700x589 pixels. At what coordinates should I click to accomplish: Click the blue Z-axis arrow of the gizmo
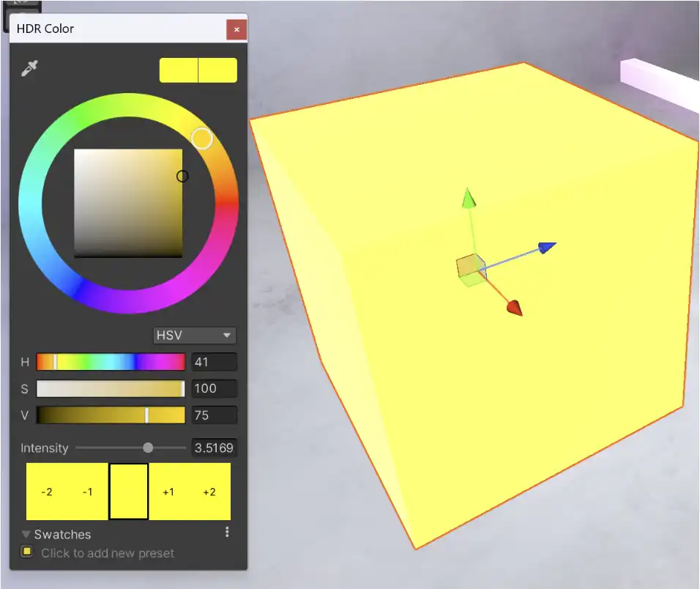(547, 247)
